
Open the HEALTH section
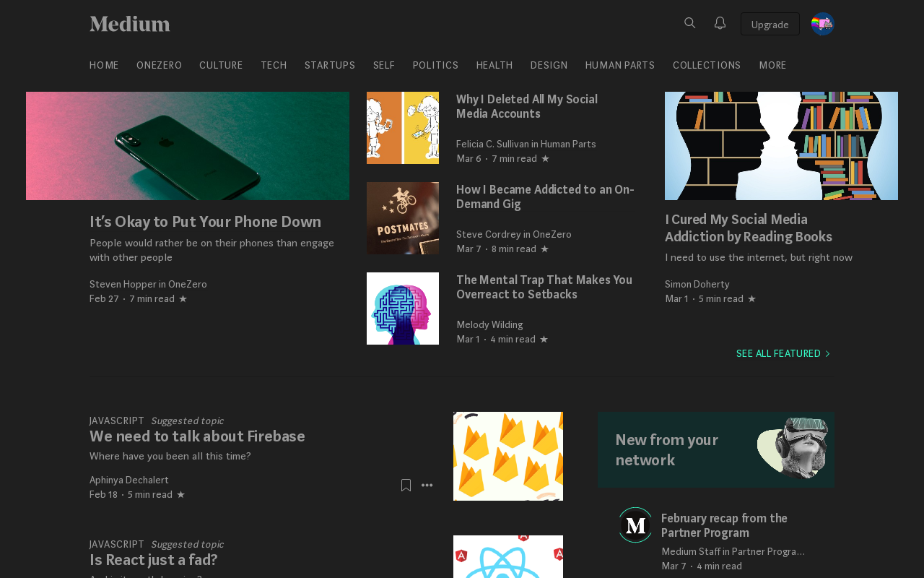pos(494,65)
